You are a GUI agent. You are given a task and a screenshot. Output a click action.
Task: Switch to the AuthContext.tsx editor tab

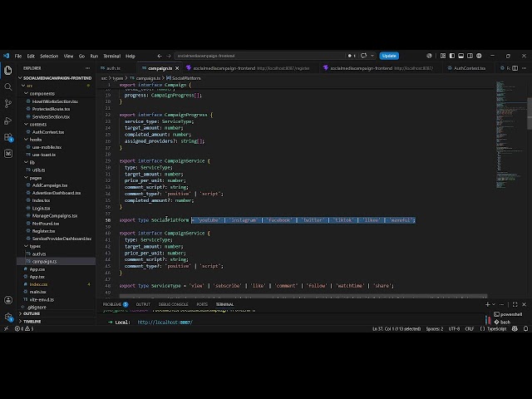(x=469, y=68)
